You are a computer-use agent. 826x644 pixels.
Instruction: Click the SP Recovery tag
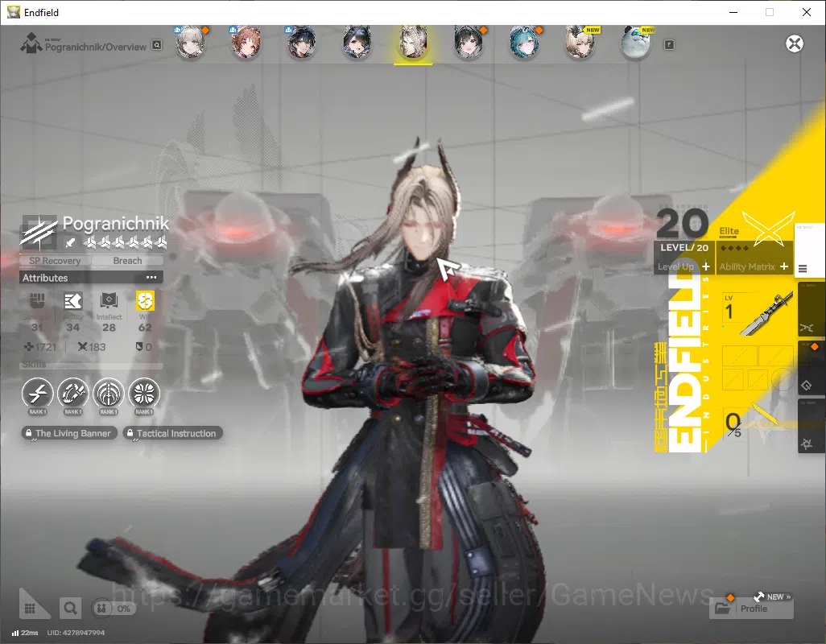55,261
